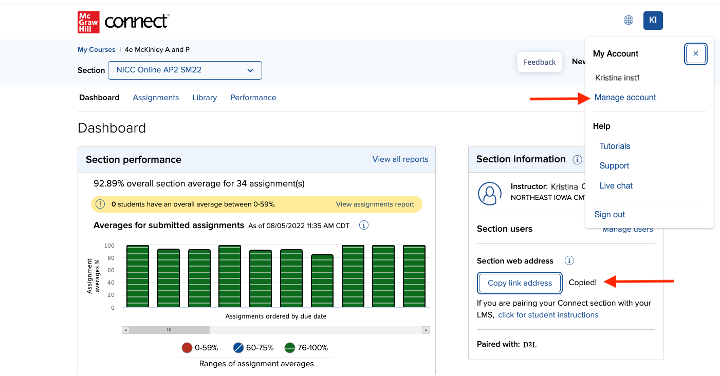Screen dimensions: 720x376
Task: Open Support under Help
Action: click(x=614, y=166)
